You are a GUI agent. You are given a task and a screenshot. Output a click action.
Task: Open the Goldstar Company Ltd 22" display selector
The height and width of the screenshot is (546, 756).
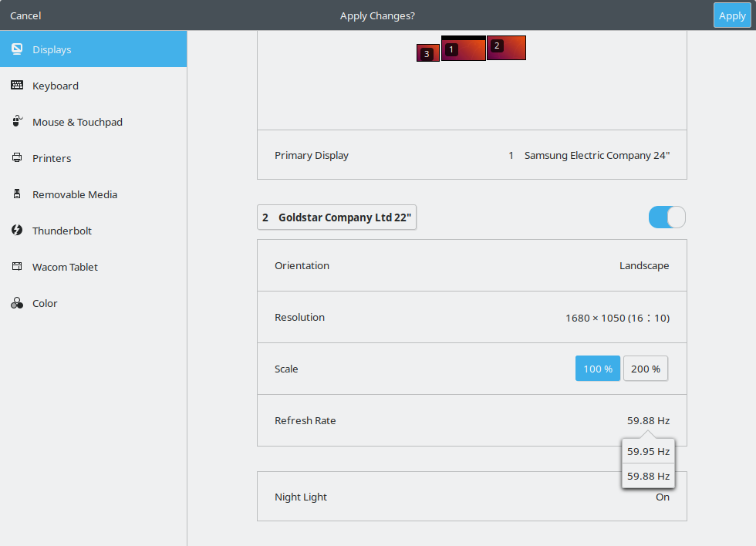(x=336, y=217)
